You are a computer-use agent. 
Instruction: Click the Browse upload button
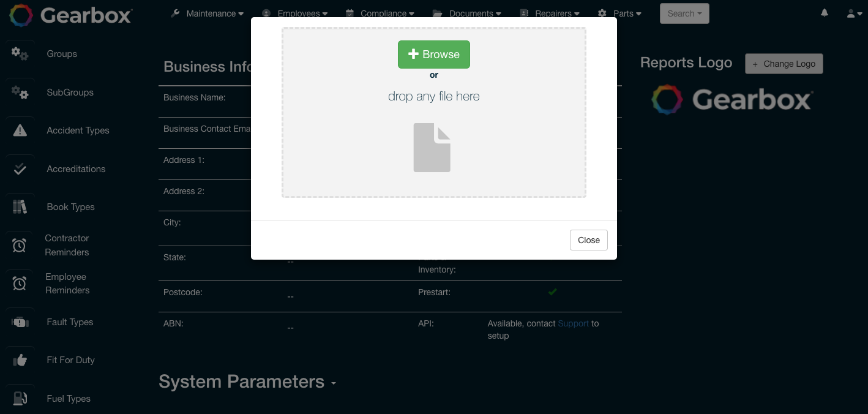[x=433, y=55]
